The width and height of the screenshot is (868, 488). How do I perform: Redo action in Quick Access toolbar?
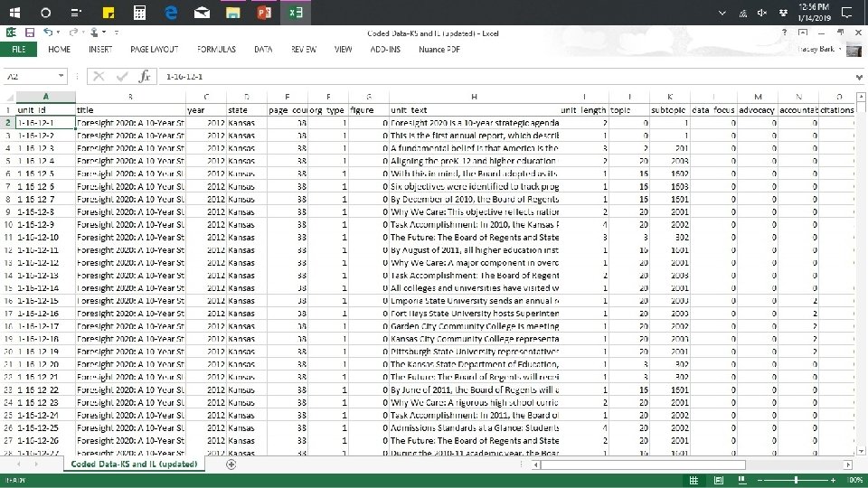(72, 33)
